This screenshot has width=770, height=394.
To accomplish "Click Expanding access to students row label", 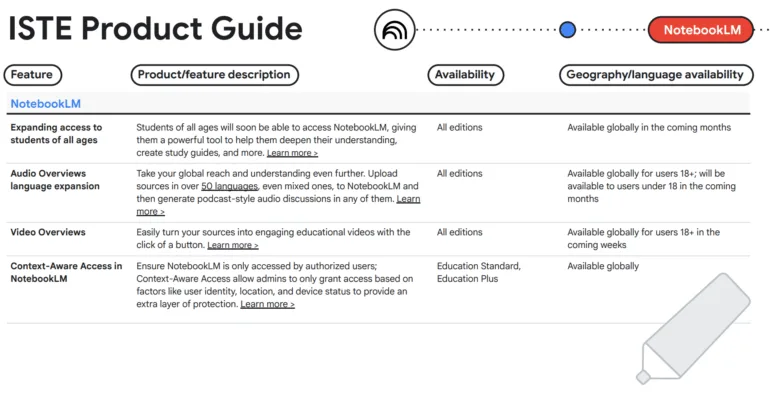I will click(56, 134).
